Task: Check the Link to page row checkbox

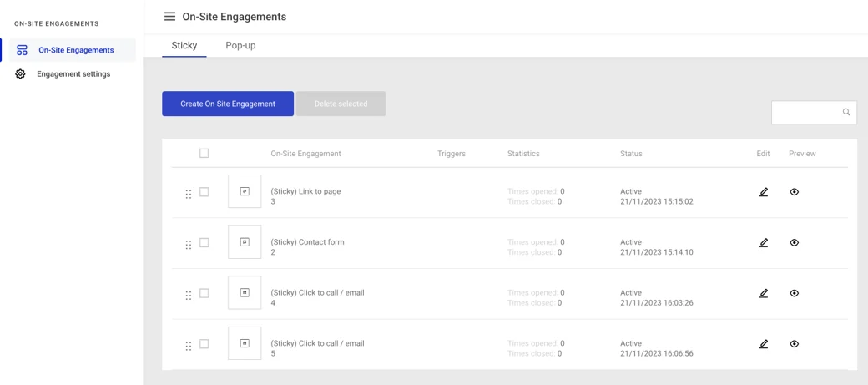Action: [204, 192]
